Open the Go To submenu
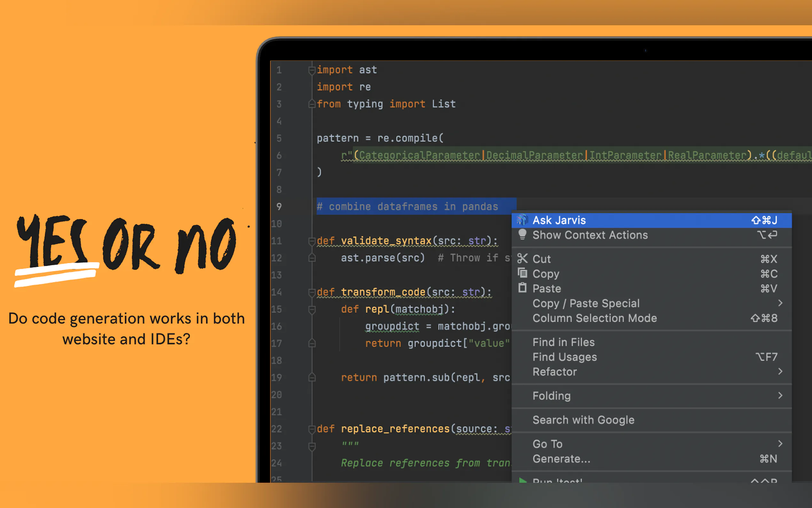The image size is (812, 508). click(547, 444)
